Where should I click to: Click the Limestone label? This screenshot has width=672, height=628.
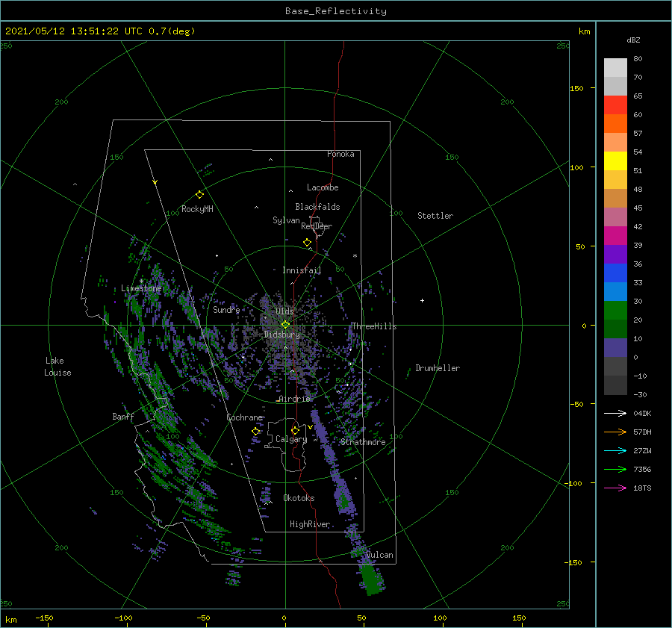coord(141,288)
